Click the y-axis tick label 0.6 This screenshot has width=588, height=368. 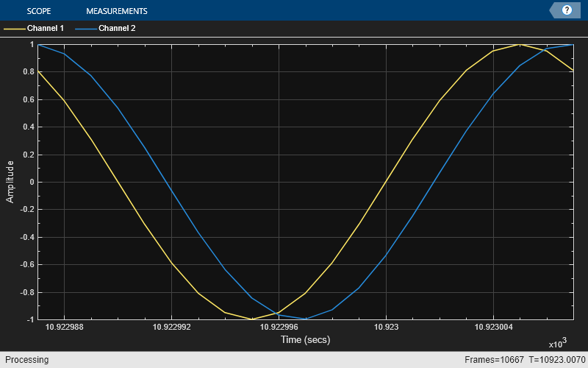29,99
